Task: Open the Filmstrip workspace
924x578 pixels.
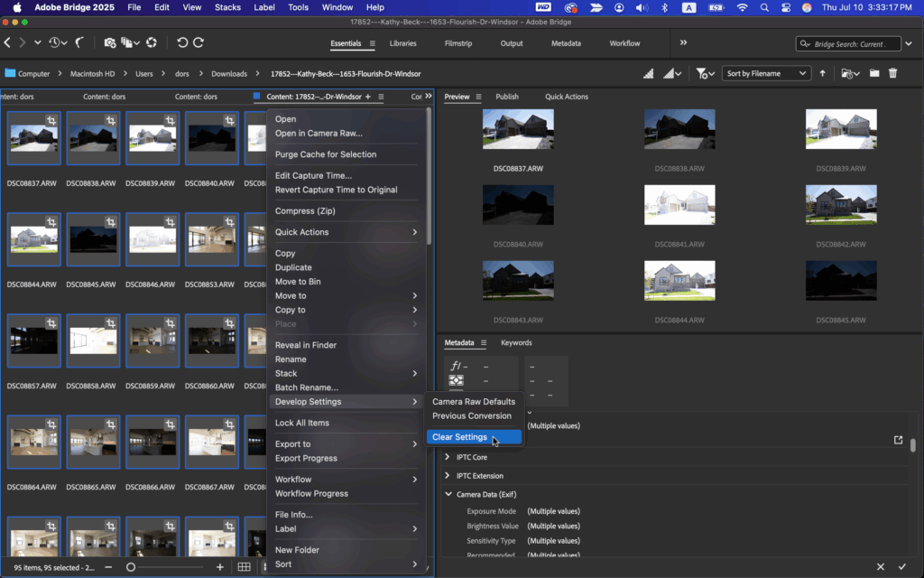Action: tap(462, 43)
